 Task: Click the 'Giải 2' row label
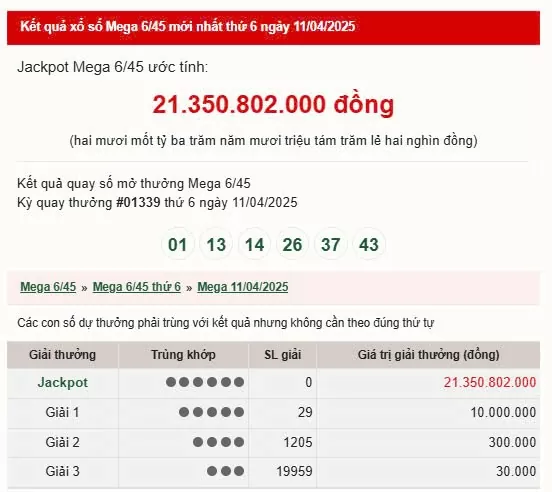coord(62,442)
